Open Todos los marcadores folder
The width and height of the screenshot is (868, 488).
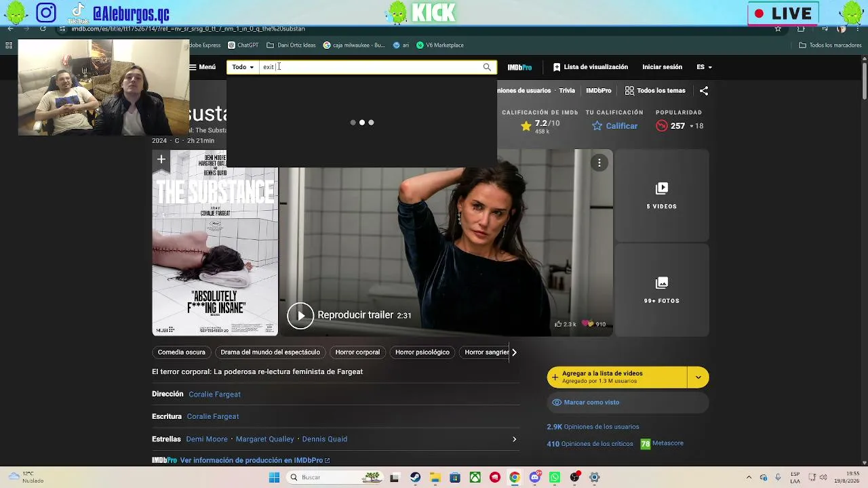pyautogui.click(x=830, y=45)
